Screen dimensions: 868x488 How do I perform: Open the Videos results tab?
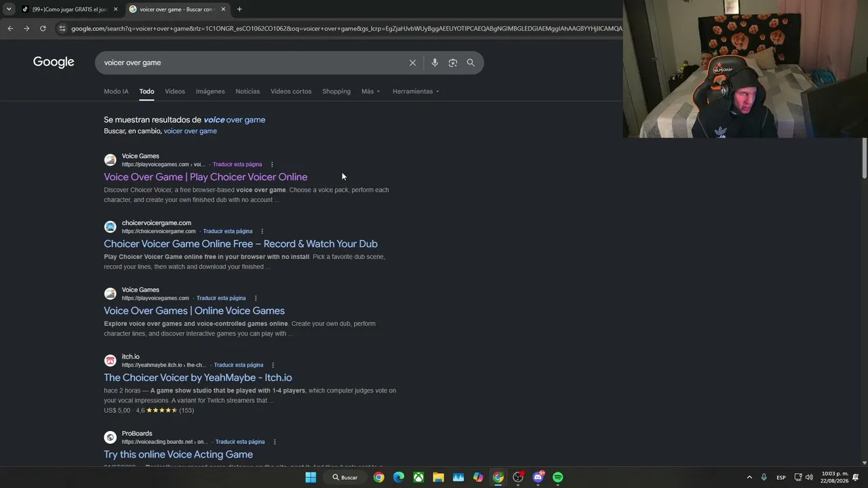click(x=175, y=91)
